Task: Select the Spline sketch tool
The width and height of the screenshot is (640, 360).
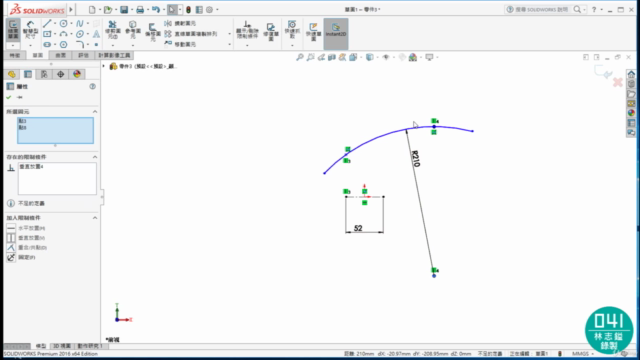Action: tap(80, 23)
